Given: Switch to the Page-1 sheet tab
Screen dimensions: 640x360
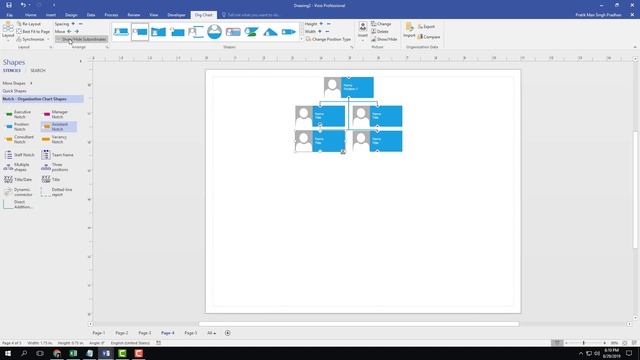Looking at the screenshot, I should pyautogui.click(x=99, y=333).
